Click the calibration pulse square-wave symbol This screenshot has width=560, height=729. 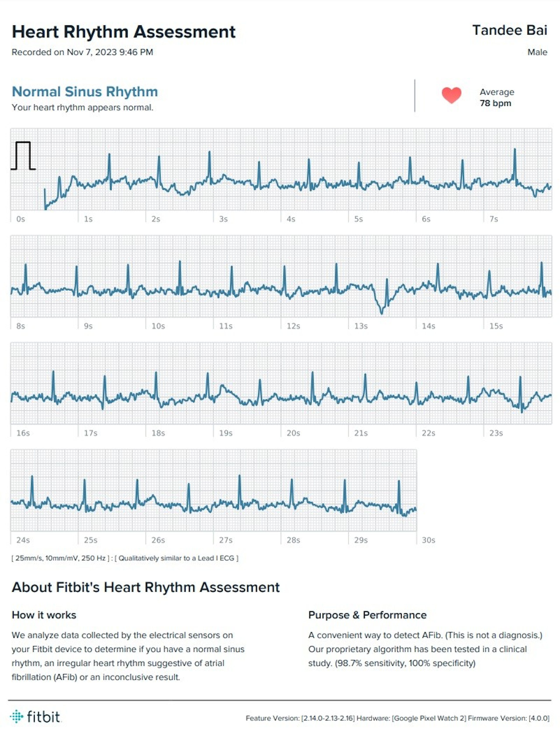(x=23, y=156)
